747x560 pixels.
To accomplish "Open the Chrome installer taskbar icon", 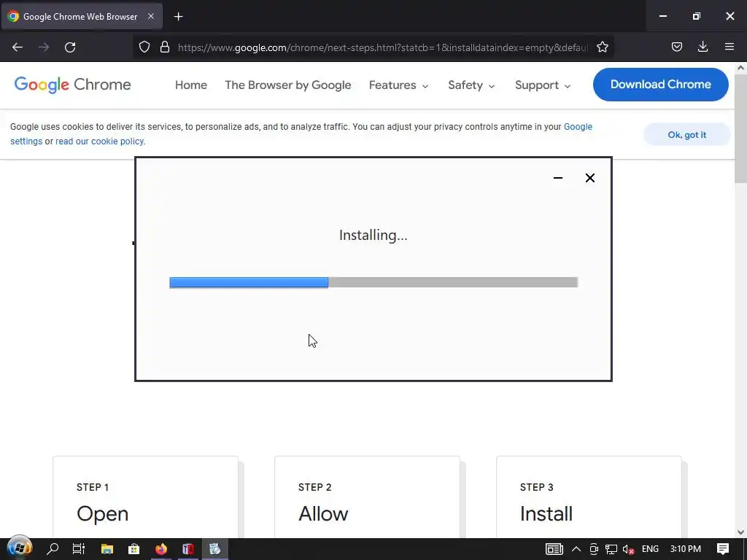I will (x=215, y=549).
